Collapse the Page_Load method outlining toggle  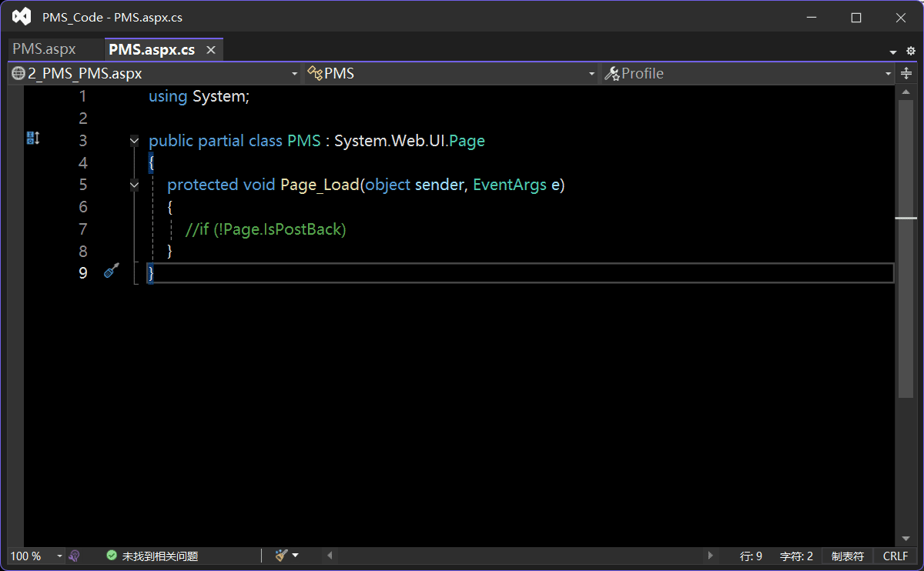pyautogui.click(x=135, y=185)
